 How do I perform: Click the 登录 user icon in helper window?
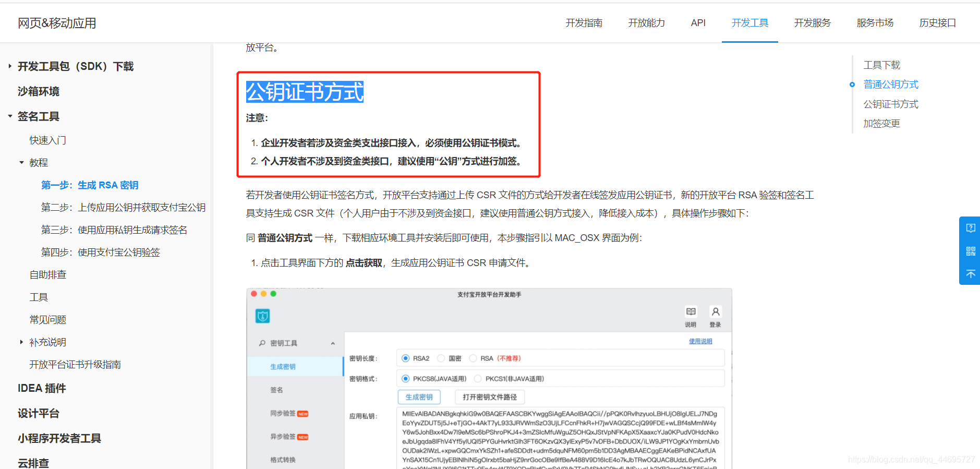point(716,311)
